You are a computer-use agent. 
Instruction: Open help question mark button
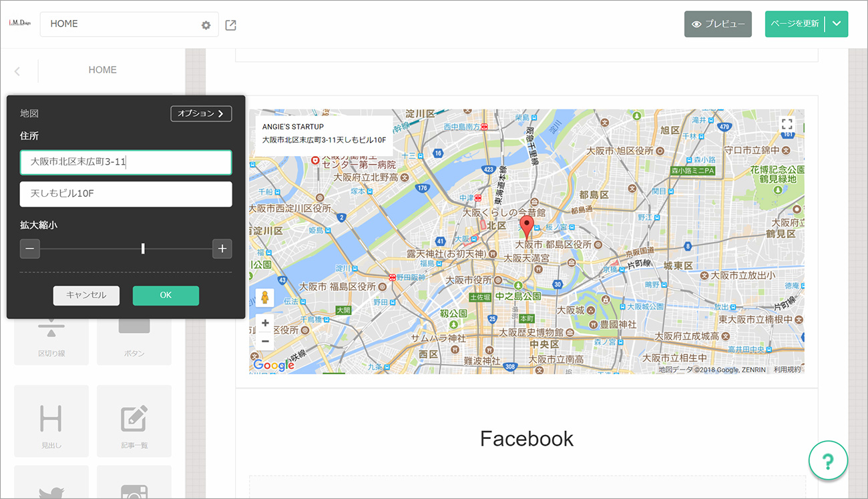pyautogui.click(x=828, y=460)
